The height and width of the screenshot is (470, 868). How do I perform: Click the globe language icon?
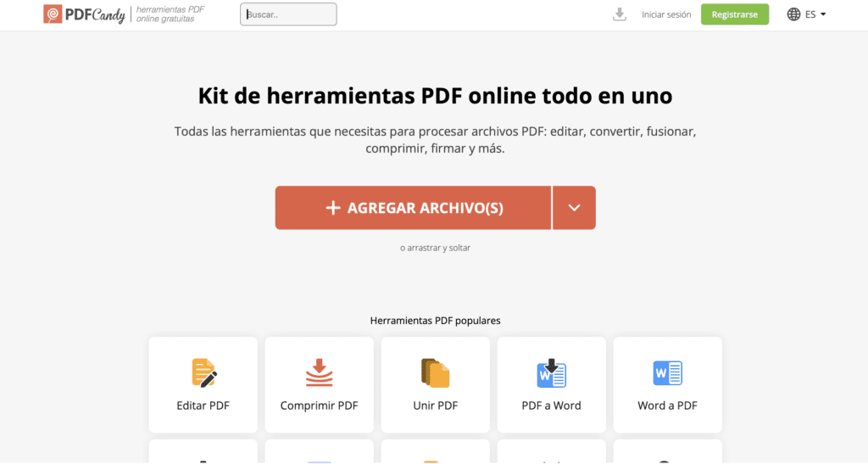click(793, 14)
